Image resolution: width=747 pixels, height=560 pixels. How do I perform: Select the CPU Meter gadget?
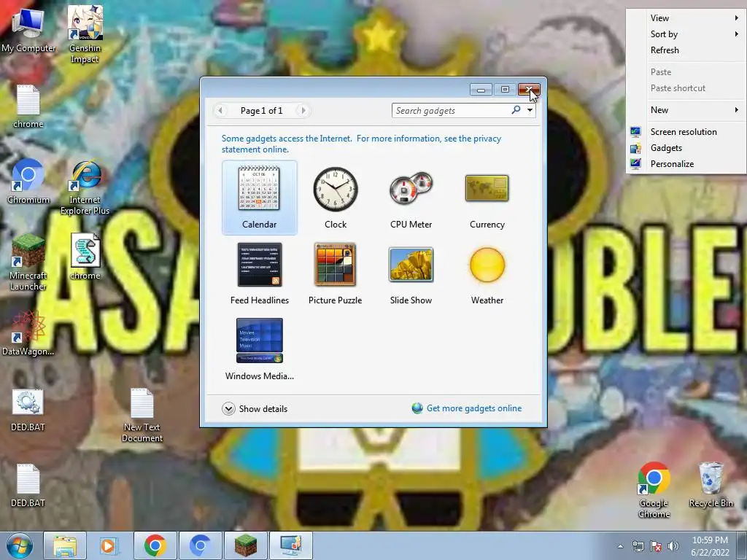click(x=411, y=197)
